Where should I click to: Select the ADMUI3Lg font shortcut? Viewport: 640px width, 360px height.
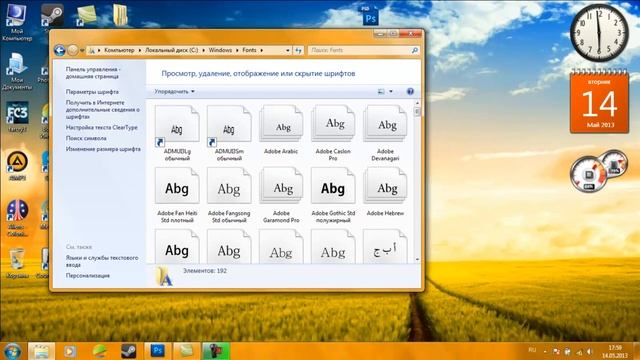coord(177,133)
